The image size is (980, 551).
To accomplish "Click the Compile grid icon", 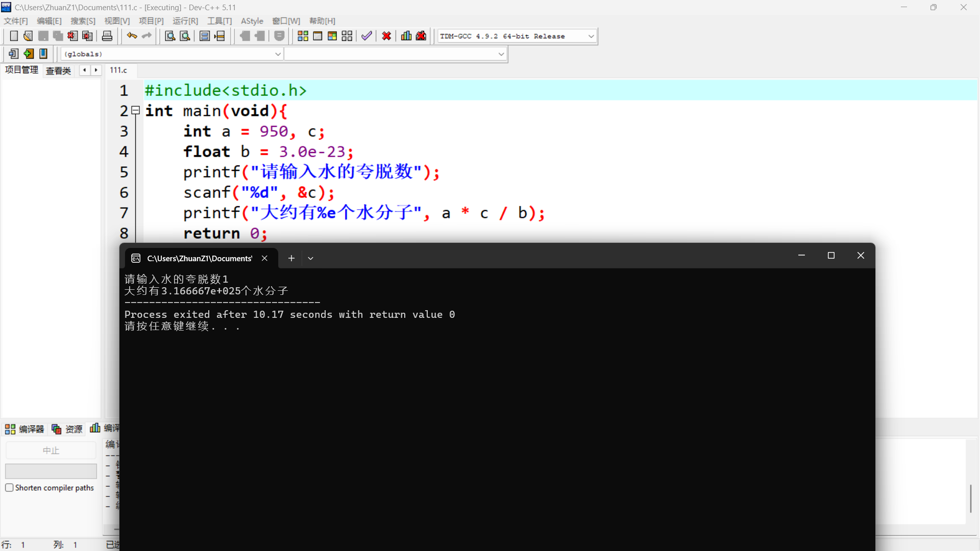I will pyautogui.click(x=303, y=36).
